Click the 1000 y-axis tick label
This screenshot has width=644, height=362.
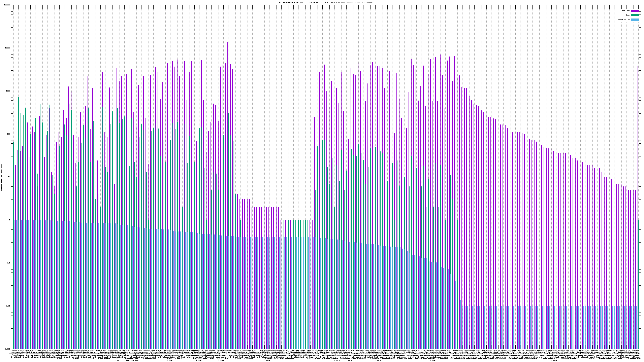(x=8, y=91)
